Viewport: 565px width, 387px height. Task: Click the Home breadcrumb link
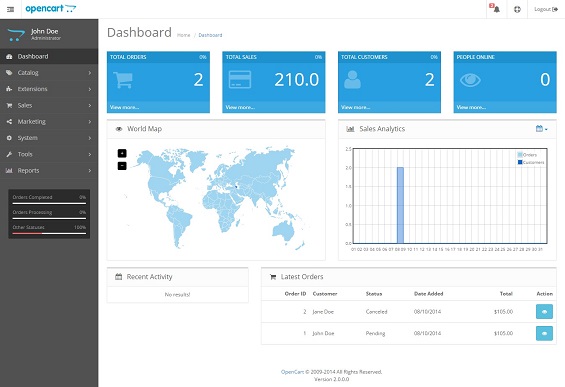183,35
